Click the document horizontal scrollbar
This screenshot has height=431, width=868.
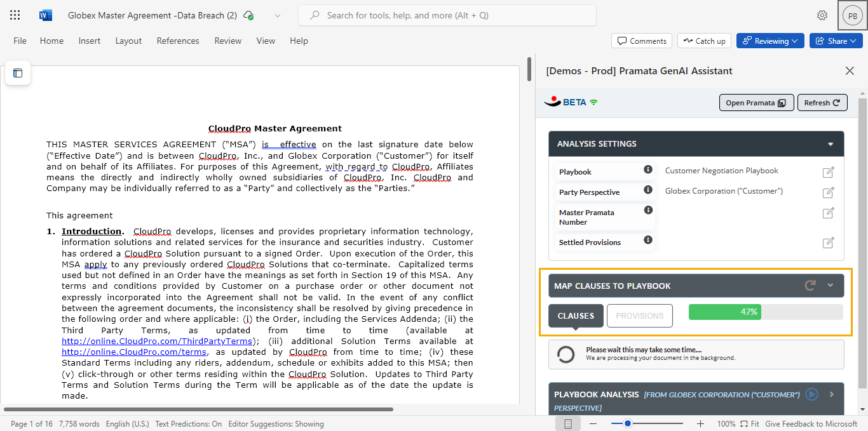(198, 409)
